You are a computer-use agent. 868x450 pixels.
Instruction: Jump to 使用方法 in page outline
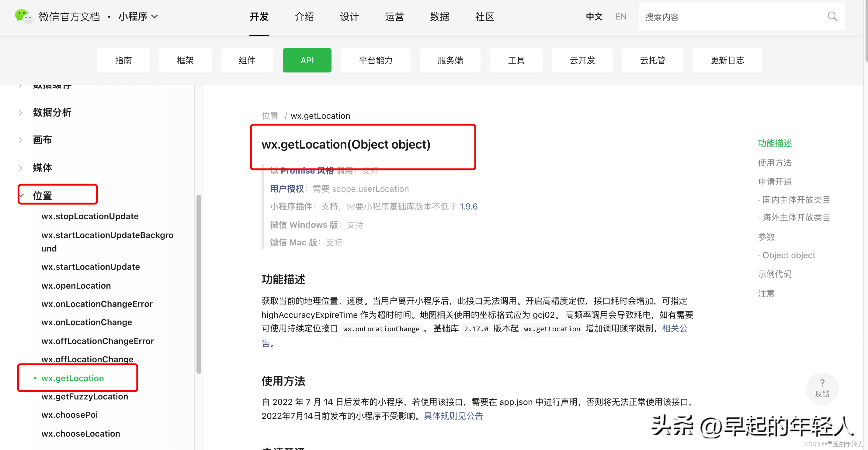click(x=775, y=162)
